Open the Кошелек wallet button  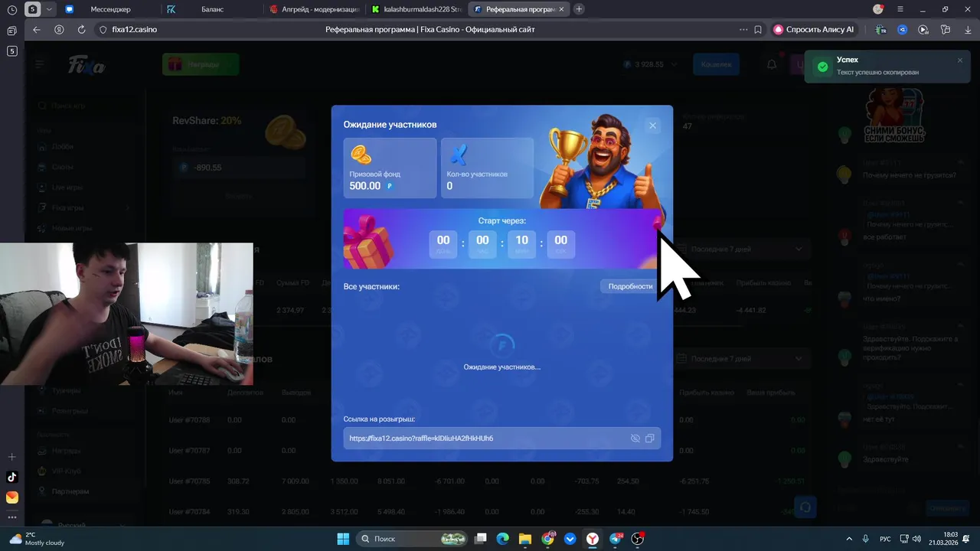click(716, 64)
